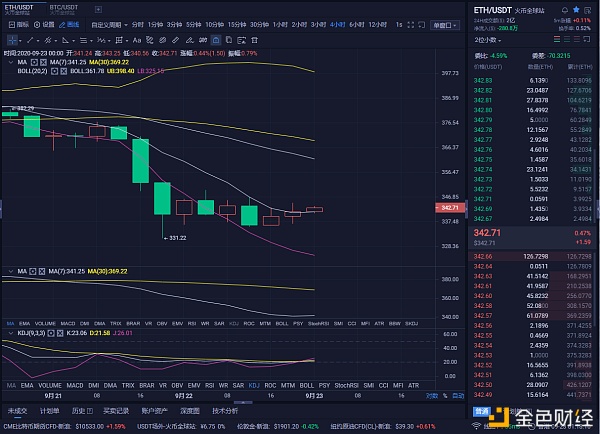
Task: Pick the triangle shape tool
Action: [x=65, y=40]
